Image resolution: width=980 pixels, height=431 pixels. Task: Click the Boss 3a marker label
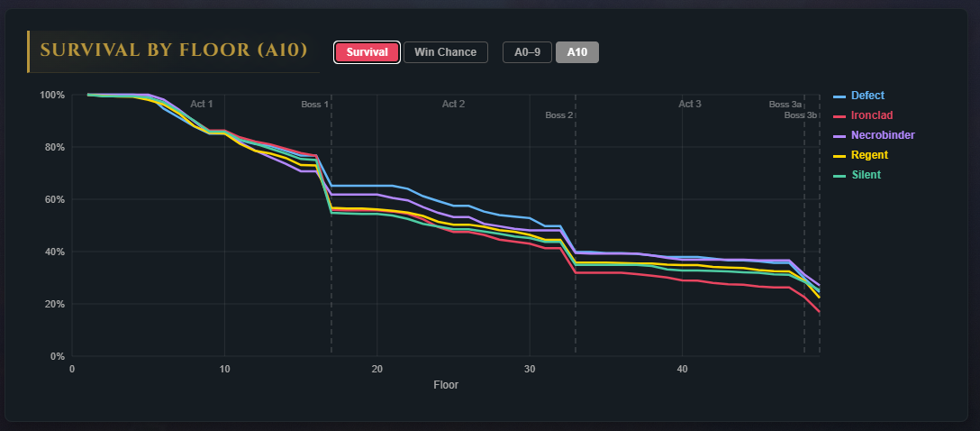[785, 105]
